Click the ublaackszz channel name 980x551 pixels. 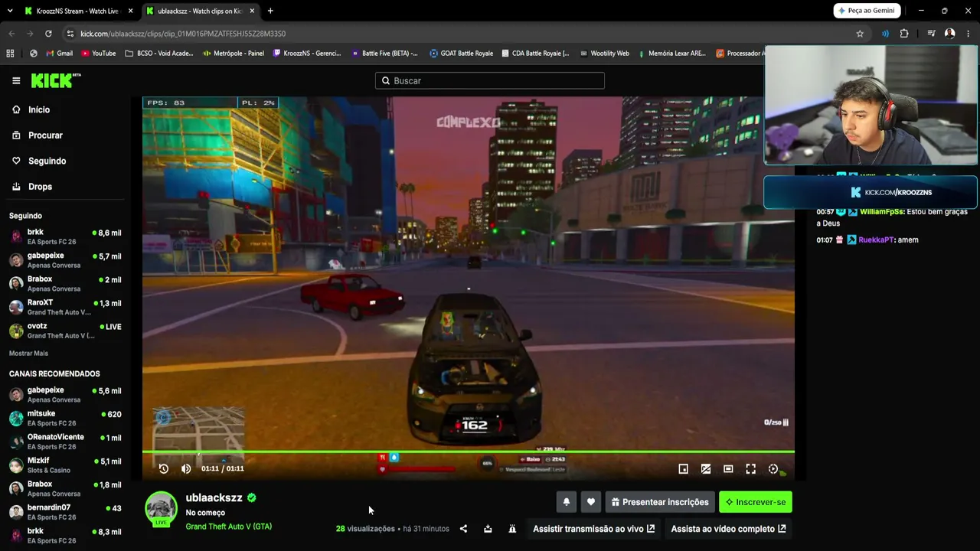click(214, 497)
